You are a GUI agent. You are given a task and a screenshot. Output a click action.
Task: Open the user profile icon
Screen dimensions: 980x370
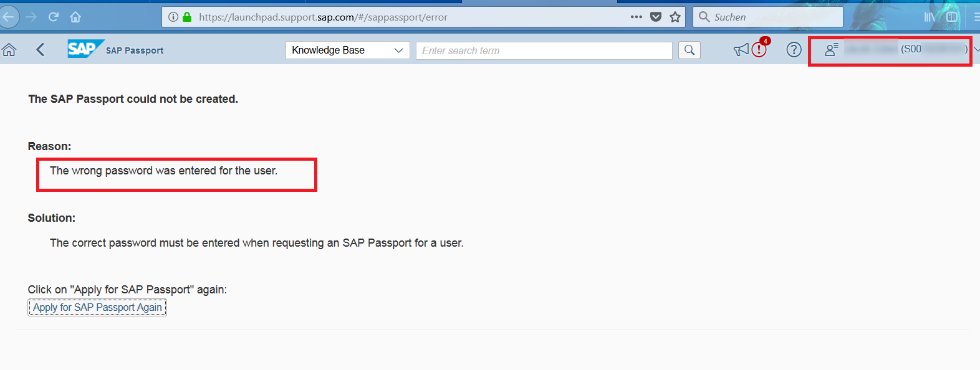831,50
